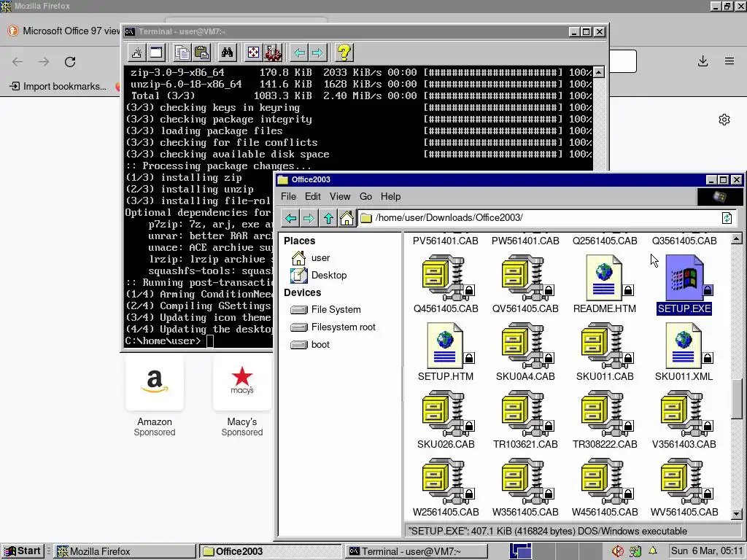Click the workspace switcher icon on taskbar
The height and width of the screenshot is (560, 747).
tap(520, 551)
